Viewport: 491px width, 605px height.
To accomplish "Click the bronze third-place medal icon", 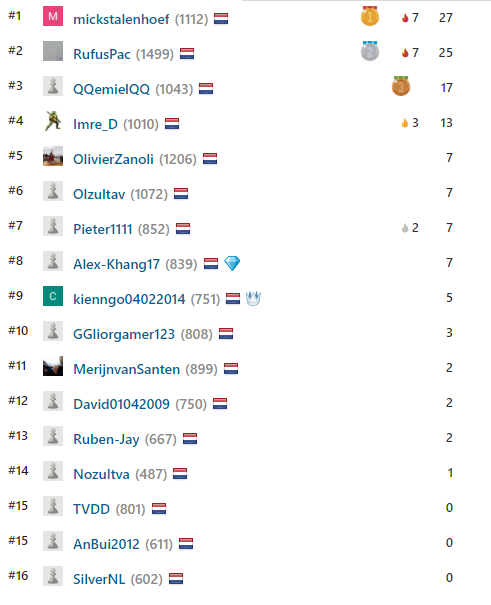I will pyautogui.click(x=401, y=86).
